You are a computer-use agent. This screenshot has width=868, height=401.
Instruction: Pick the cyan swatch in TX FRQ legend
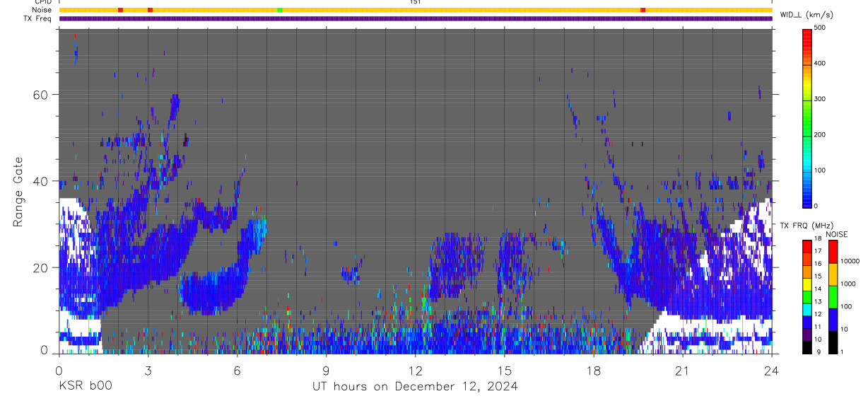(807, 308)
